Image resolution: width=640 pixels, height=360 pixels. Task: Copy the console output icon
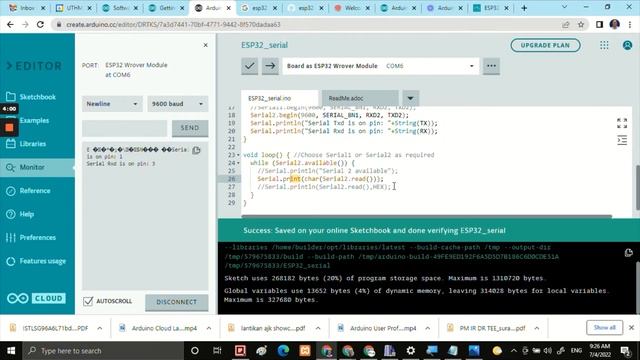(629, 253)
